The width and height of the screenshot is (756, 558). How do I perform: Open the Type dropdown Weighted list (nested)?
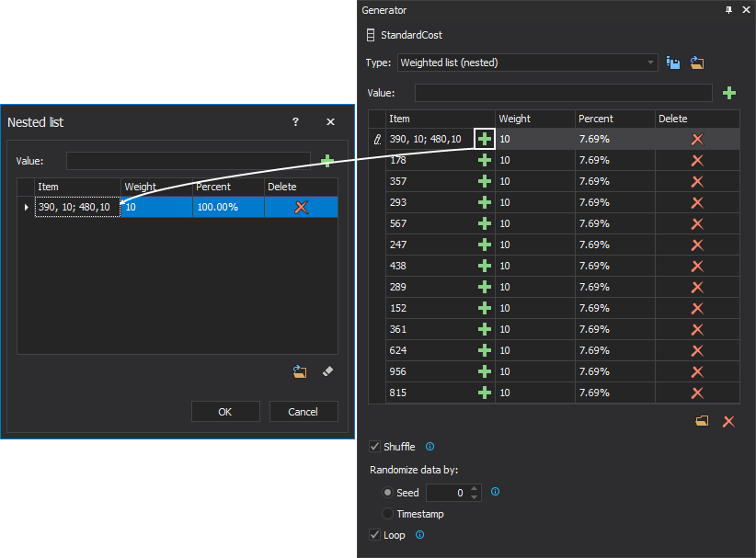pyautogui.click(x=528, y=63)
